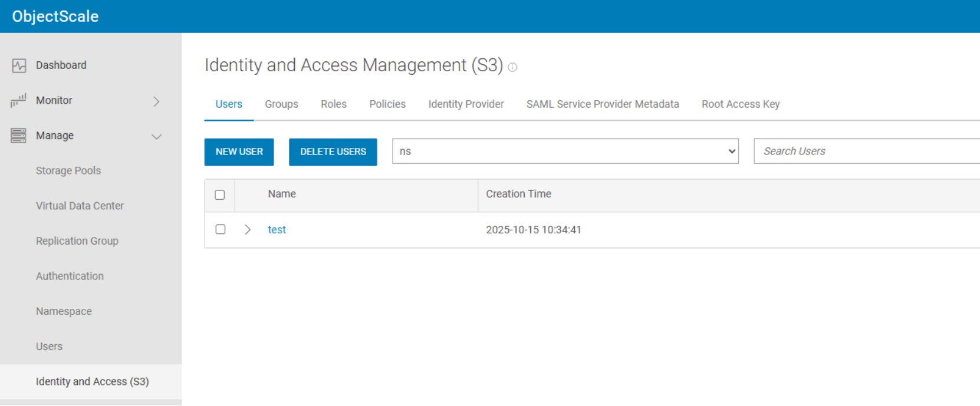
Task: Click the DELETE USERS button
Action: point(333,152)
